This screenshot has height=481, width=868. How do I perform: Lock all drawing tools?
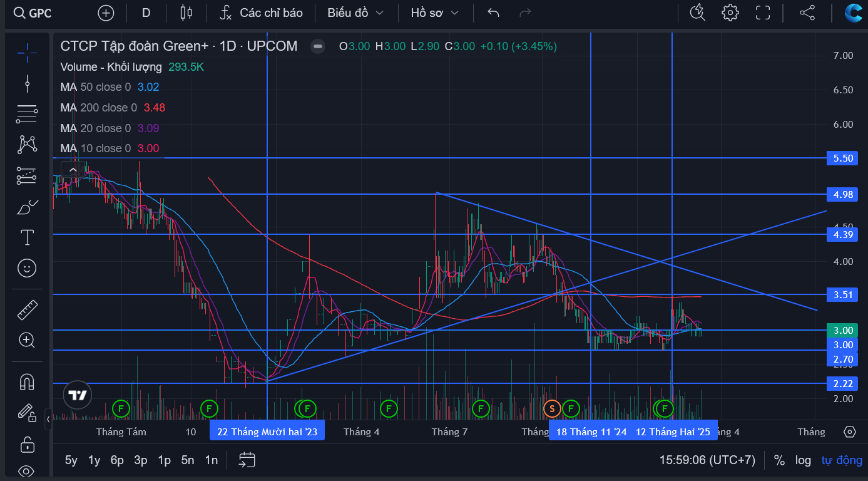[27, 443]
